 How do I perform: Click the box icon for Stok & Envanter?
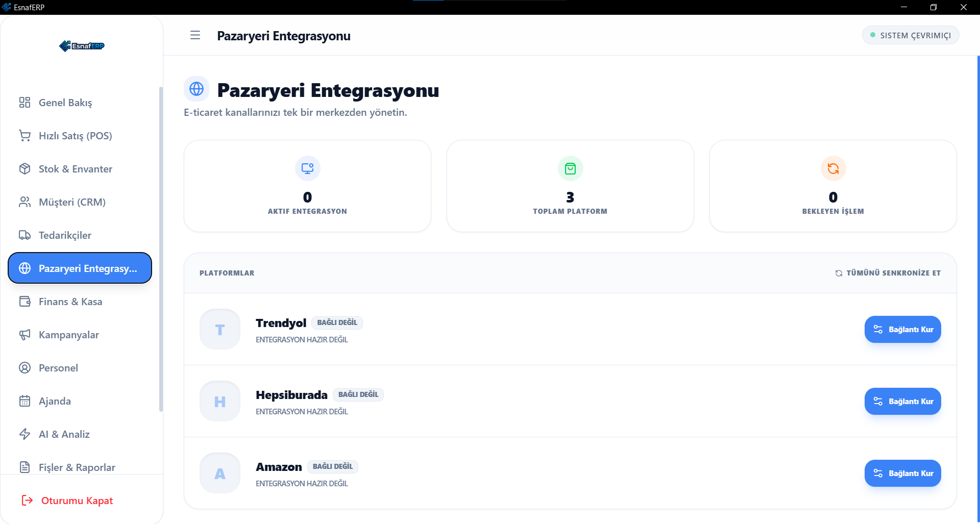24,169
